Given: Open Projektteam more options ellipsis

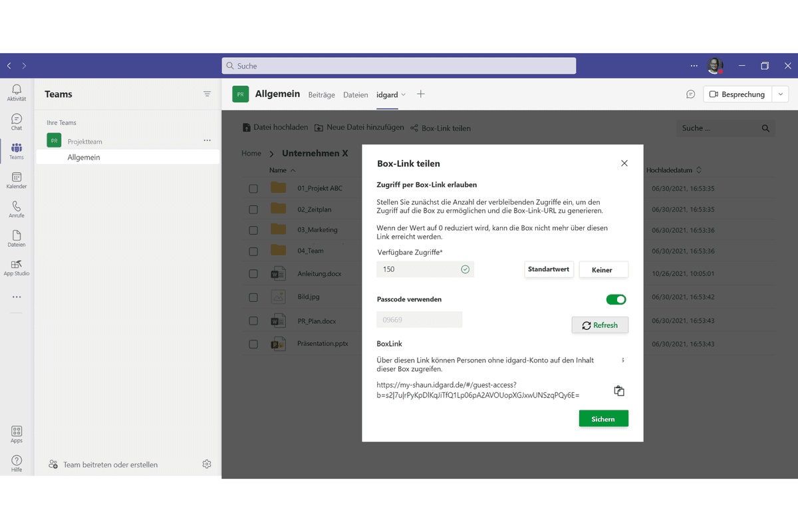Looking at the screenshot, I should pos(207,141).
